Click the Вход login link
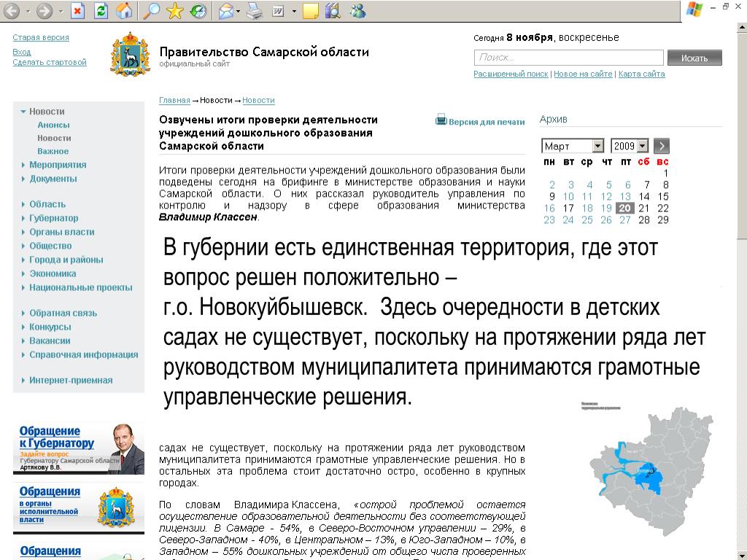 22,52
